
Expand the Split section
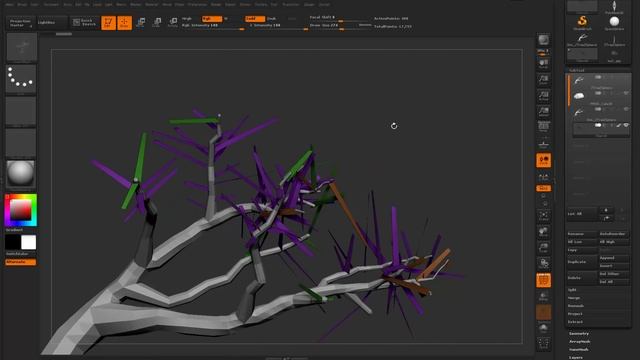572,290
